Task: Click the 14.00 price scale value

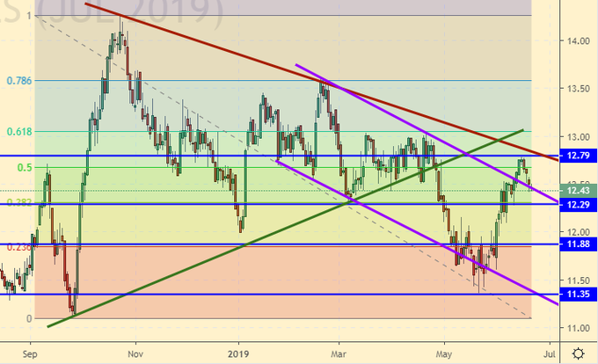Action: coord(578,40)
